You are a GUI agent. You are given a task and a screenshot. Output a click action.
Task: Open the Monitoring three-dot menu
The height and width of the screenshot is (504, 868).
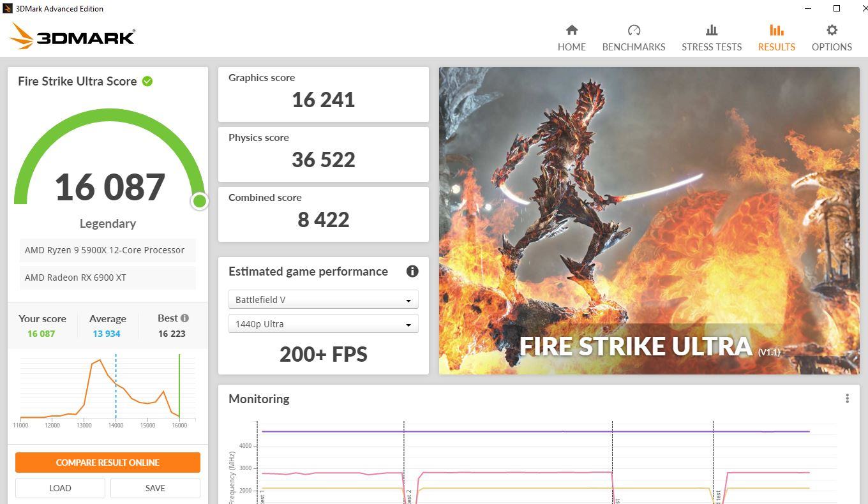click(x=847, y=398)
